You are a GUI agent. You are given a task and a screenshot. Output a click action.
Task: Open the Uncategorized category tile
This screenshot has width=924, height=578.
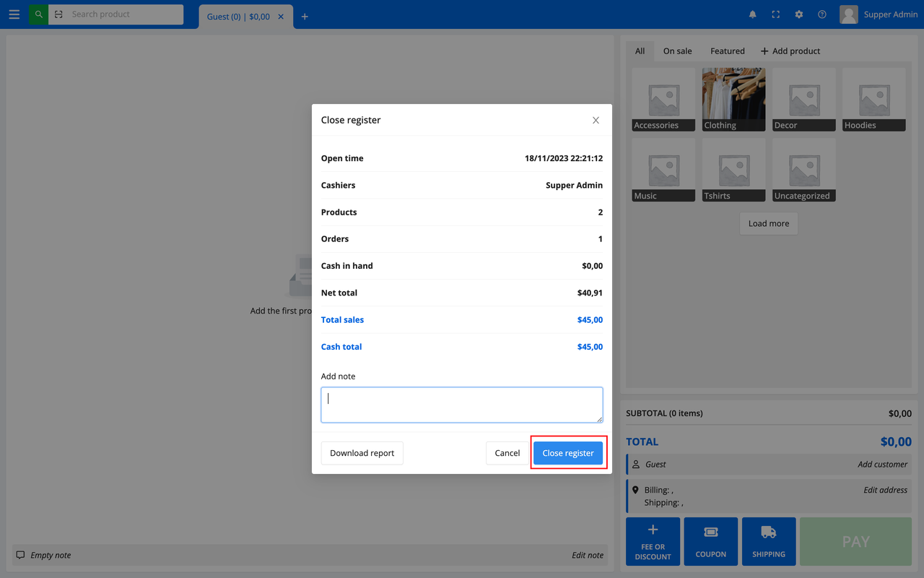coord(804,170)
